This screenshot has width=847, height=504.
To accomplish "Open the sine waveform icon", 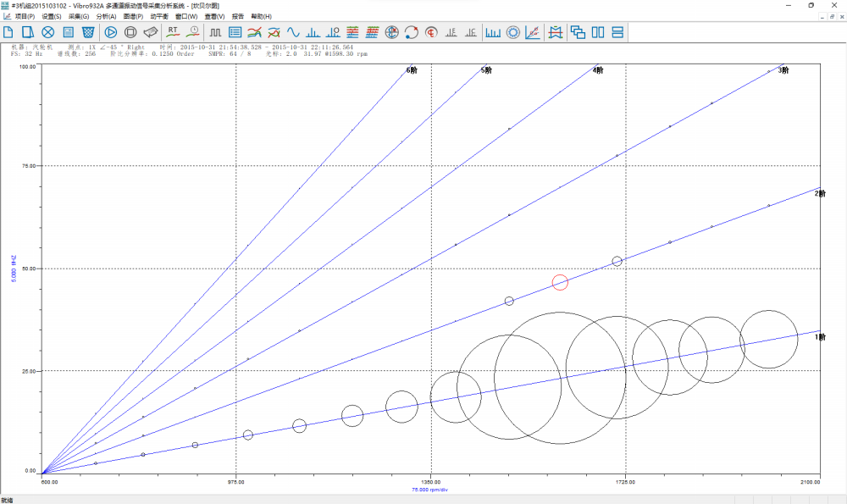I will pyautogui.click(x=293, y=32).
